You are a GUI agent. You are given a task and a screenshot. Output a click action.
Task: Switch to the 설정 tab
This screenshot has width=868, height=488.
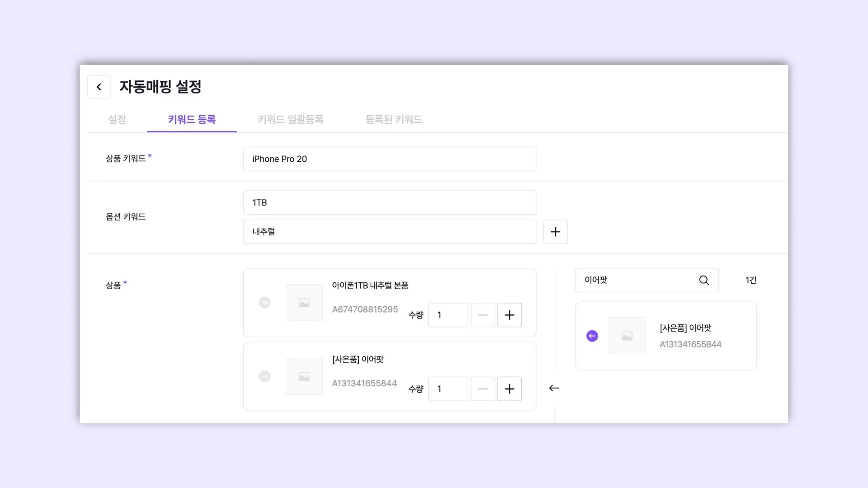[x=117, y=120]
